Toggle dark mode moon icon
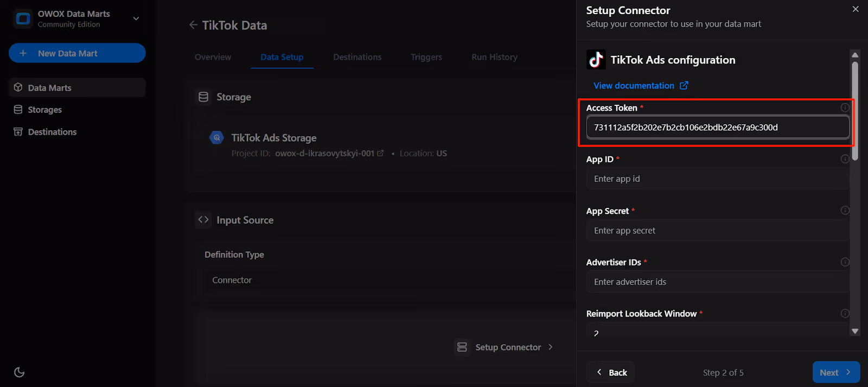The height and width of the screenshot is (387, 868). 19,372
